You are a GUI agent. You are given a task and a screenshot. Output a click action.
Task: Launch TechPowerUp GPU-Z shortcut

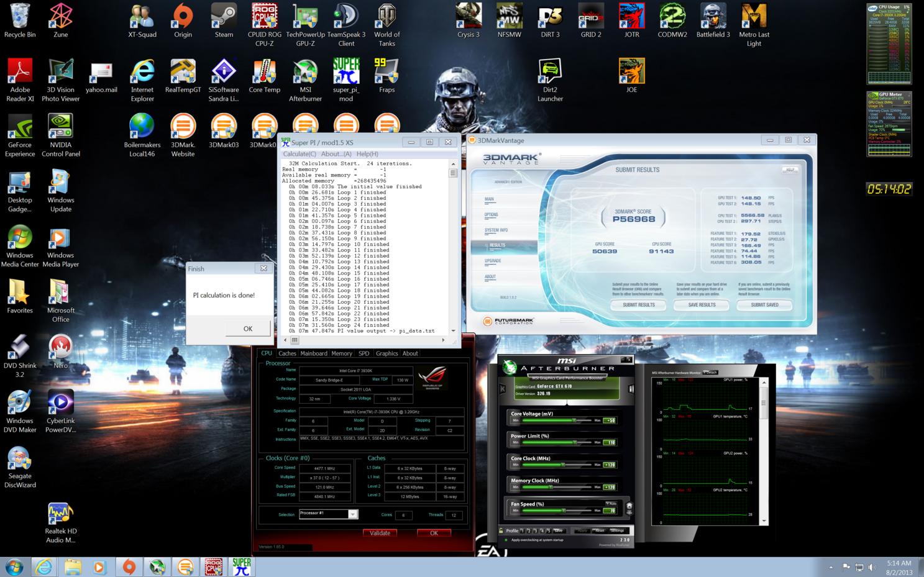coord(305,25)
